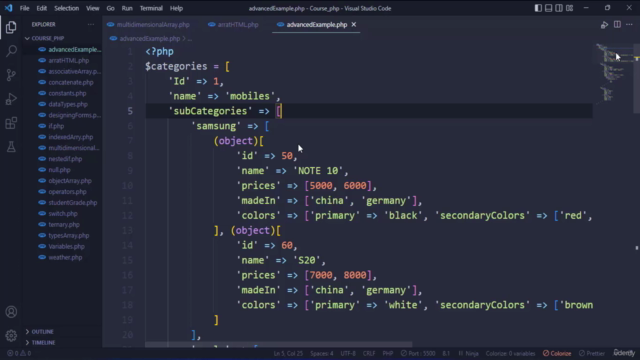Open the Accounts menu icon
The image size is (640, 360).
[x=11, y=312]
